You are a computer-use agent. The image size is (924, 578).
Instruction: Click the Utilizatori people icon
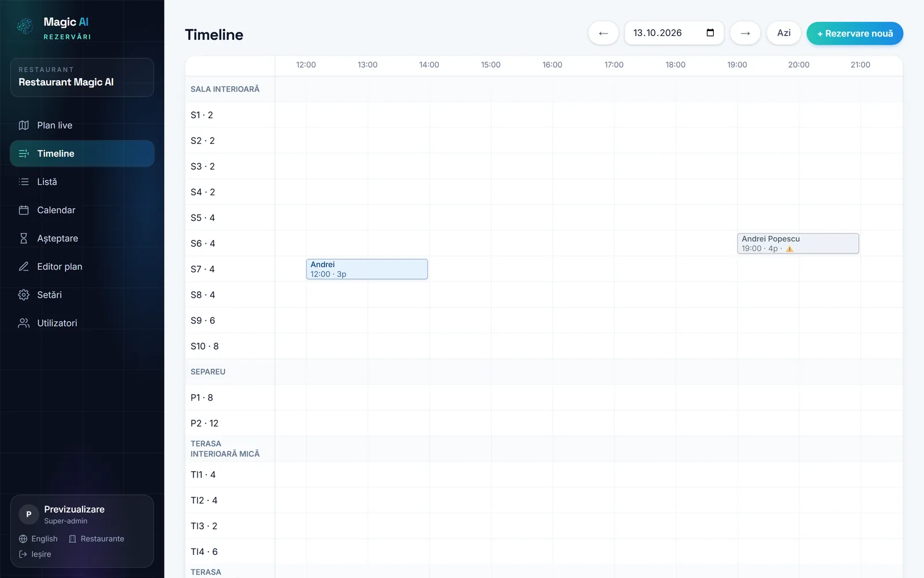tap(24, 323)
